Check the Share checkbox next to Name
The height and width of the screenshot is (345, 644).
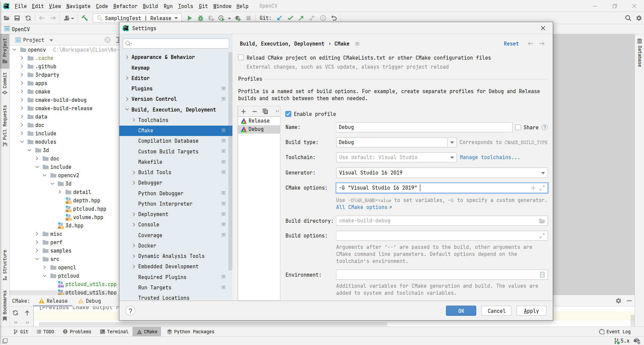tap(518, 127)
